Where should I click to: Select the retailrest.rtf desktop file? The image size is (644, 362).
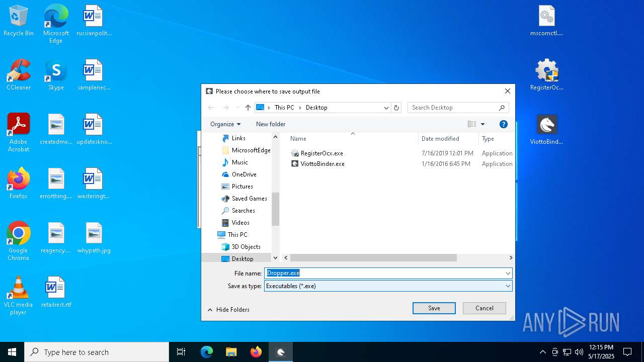pos(56,293)
